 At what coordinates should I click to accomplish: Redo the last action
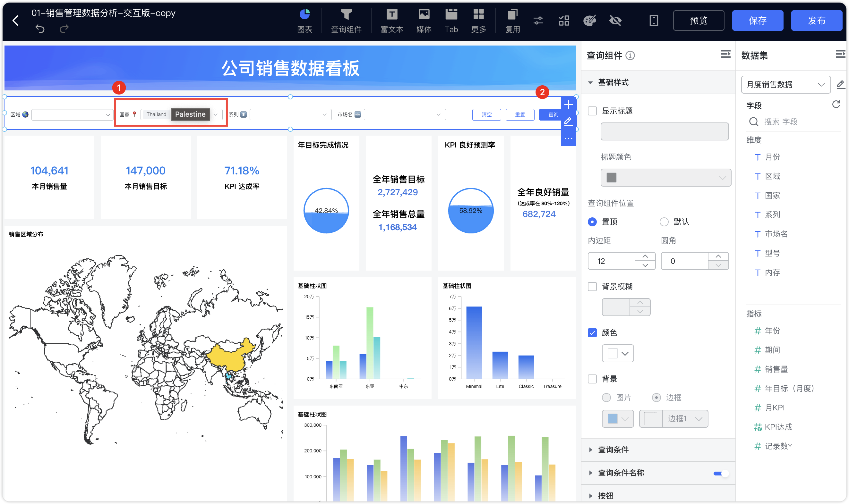tap(64, 29)
